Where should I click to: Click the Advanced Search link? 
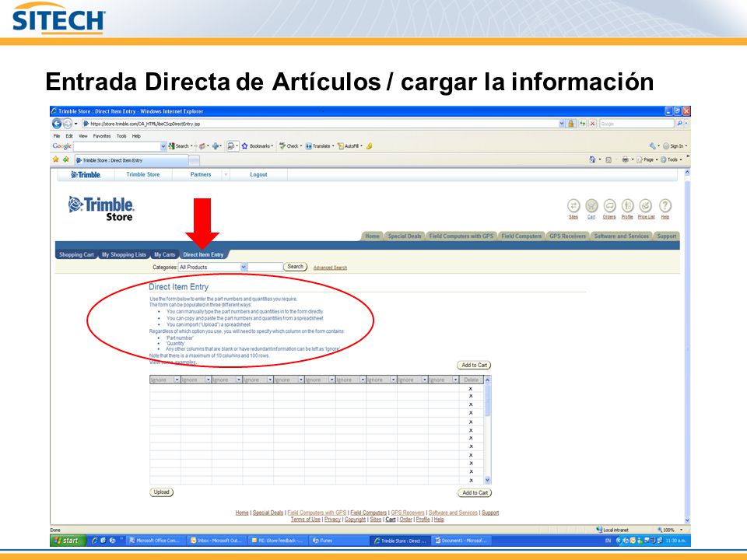point(330,268)
